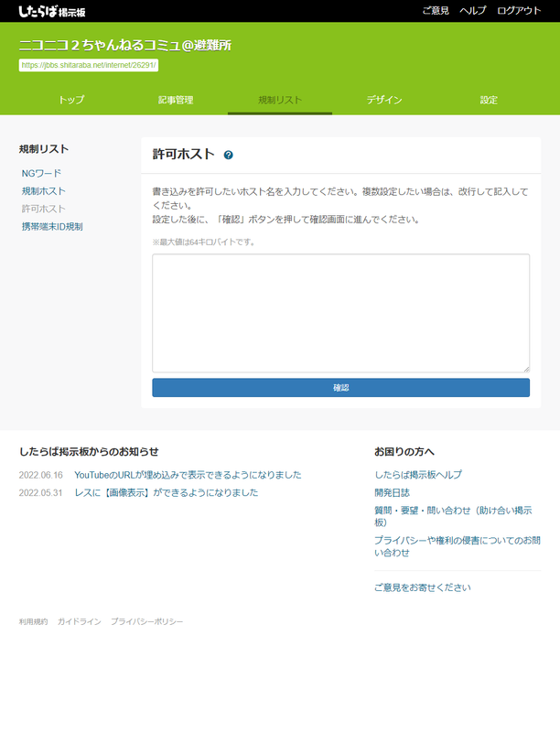The height and width of the screenshot is (732, 560).
Task: Click the blue 確認 button
Action: click(x=340, y=387)
